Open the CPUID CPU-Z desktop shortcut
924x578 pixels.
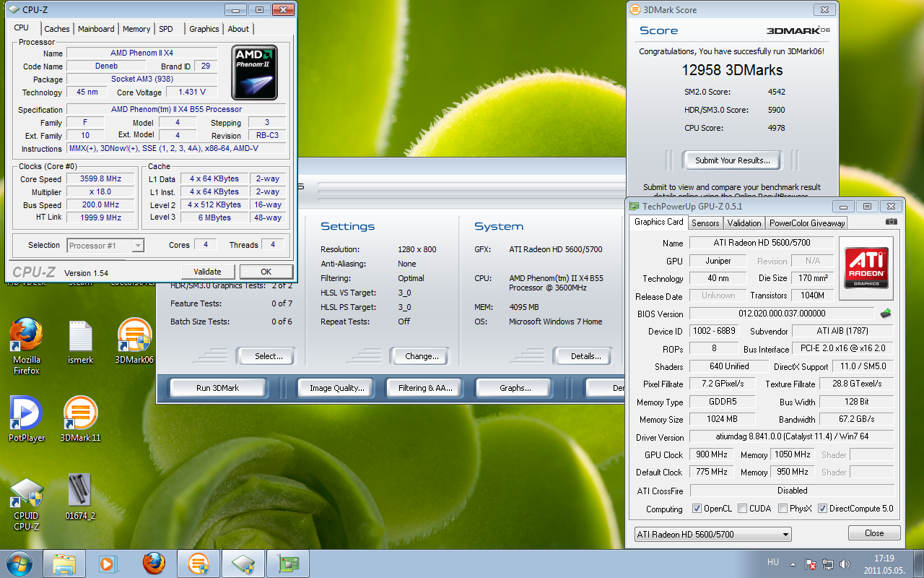point(27,504)
